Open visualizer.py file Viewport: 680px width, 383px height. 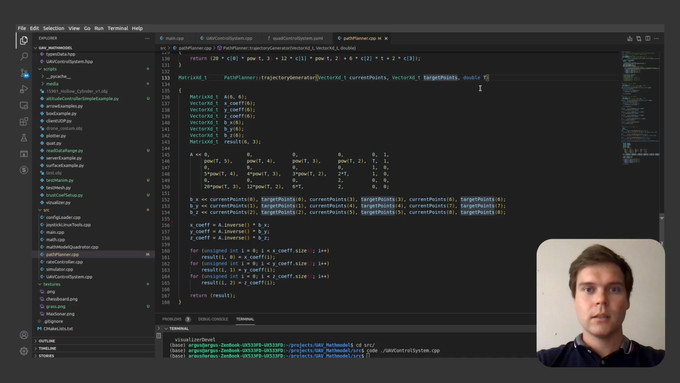point(58,203)
